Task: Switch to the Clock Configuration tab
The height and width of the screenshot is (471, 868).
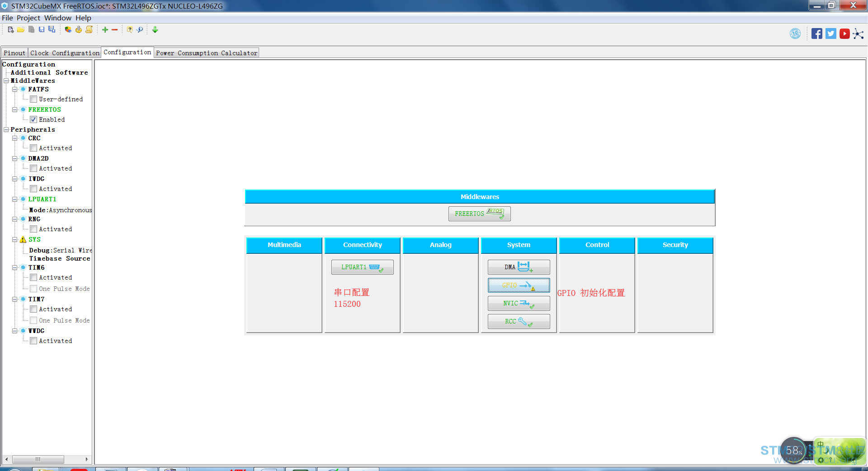Action: coord(65,53)
